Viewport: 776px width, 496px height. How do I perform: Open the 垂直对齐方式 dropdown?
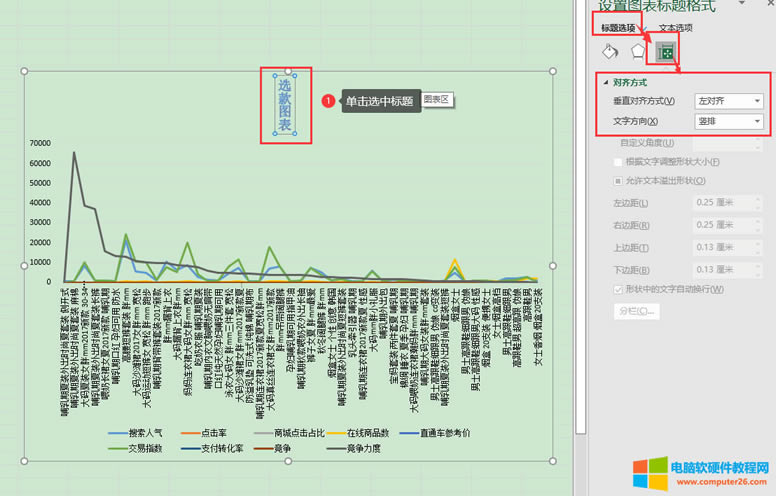pyautogui.click(x=729, y=101)
